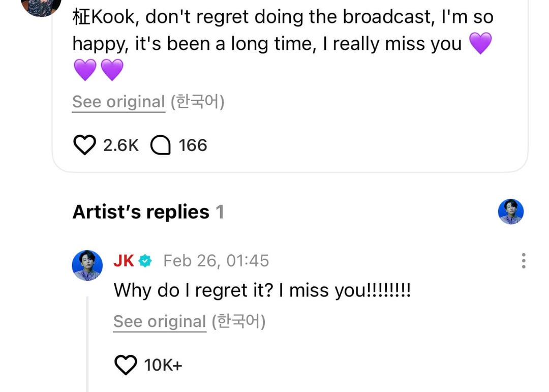Click the Feb 26, 01:45 timestamp
Viewport: 549px width, 392px height.
(x=216, y=261)
